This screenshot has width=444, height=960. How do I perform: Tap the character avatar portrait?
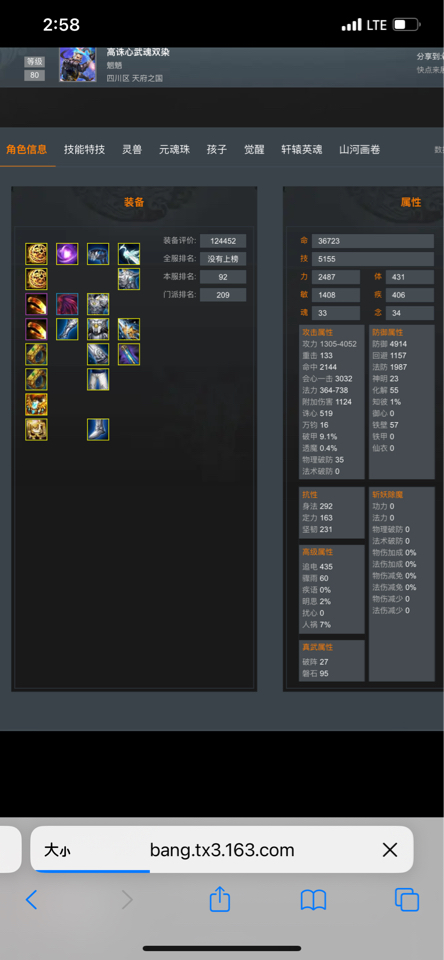pos(77,64)
